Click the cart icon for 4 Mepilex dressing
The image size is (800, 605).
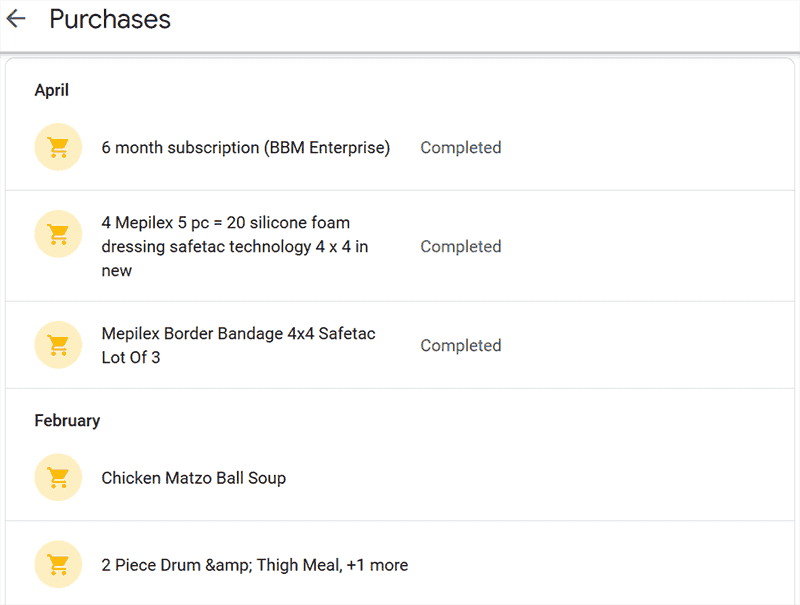pos(58,234)
